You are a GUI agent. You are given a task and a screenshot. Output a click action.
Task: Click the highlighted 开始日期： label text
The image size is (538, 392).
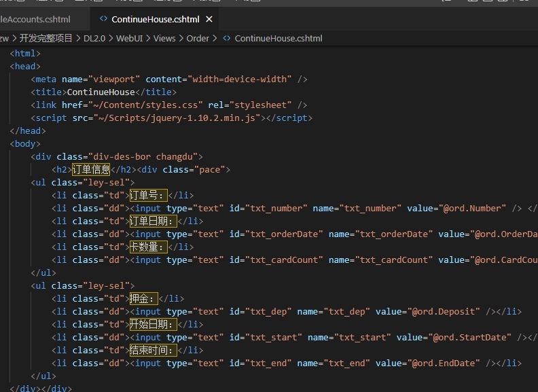tap(152, 325)
